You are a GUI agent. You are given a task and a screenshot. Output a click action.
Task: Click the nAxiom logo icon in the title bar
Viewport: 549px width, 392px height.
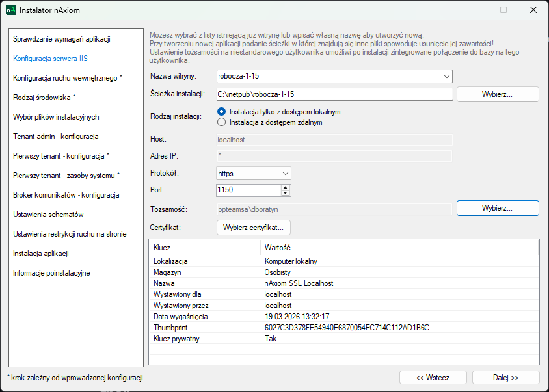[x=10, y=10]
